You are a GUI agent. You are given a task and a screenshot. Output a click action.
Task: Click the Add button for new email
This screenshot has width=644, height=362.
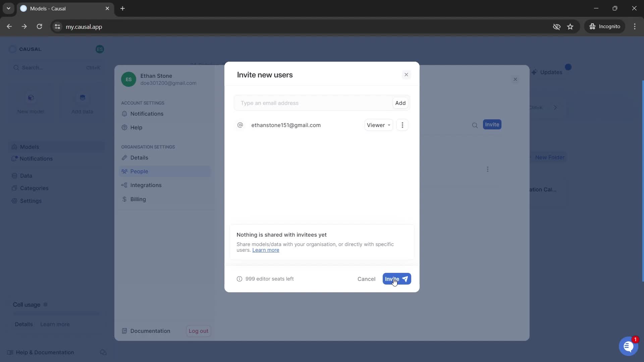[400, 103]
